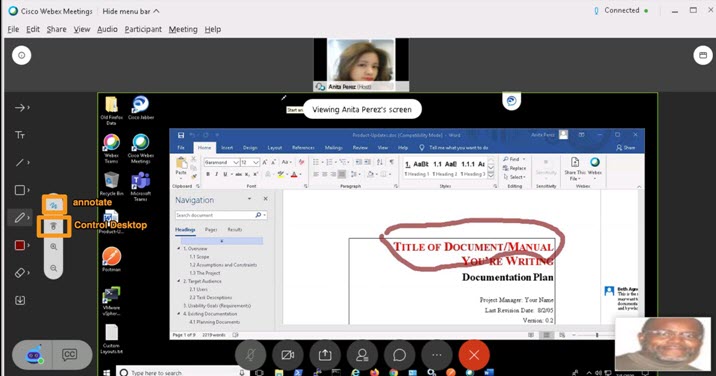Screen dimensions: 716x376
Task: Open the Webex Assistant robot icon
Action: point(33,355)
